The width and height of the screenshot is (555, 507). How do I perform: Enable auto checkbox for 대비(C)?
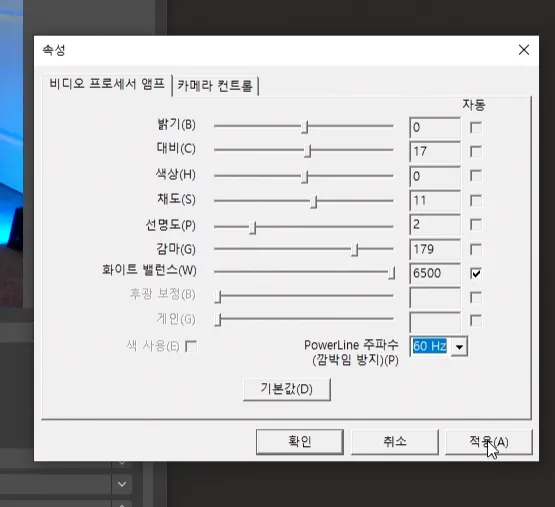click(476, 152)
